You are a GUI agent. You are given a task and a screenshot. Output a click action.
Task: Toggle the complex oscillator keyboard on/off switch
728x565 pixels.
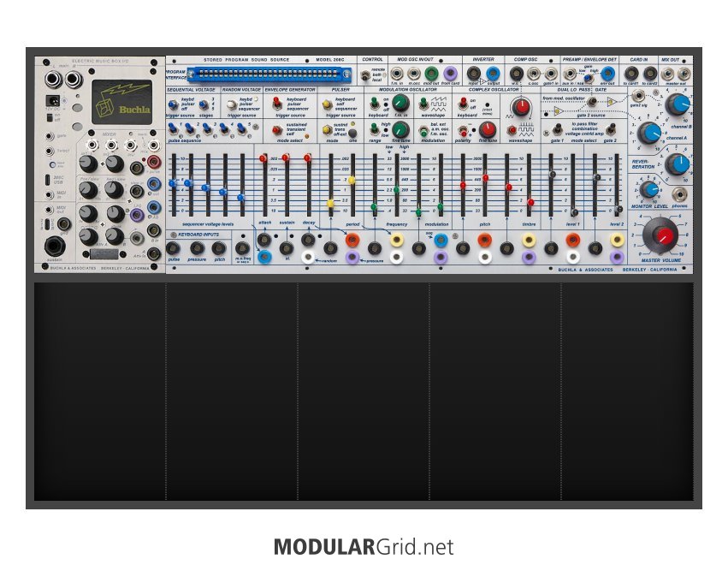(x=463, y=103)
